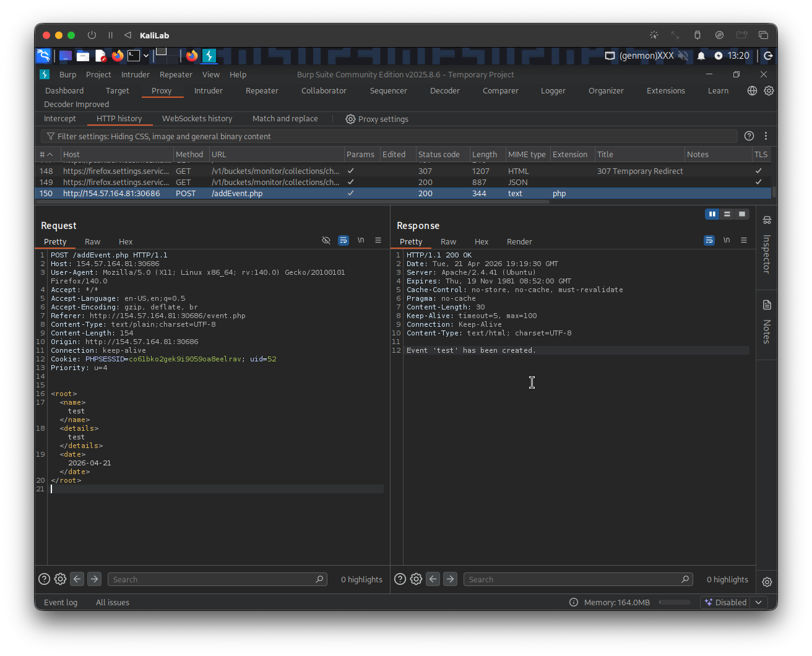Toggle word wrap in the Request panel

click(343, 240)
